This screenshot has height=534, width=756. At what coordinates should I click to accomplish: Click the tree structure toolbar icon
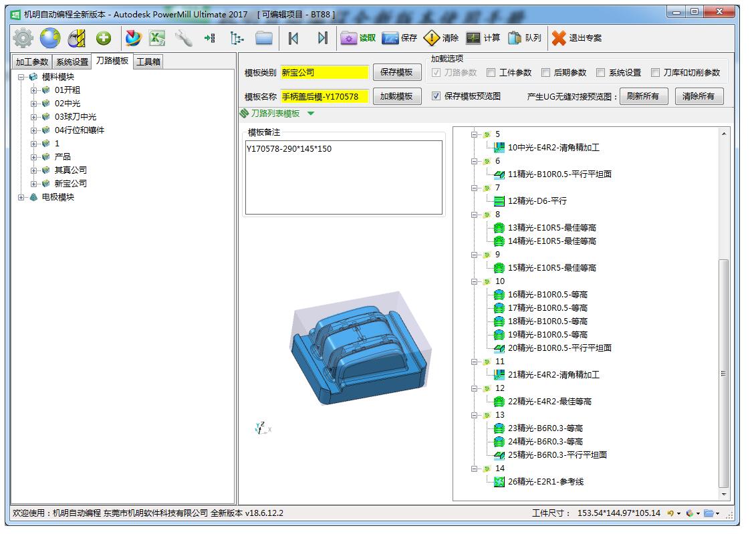pyautogui.click(x=236, y=37)
